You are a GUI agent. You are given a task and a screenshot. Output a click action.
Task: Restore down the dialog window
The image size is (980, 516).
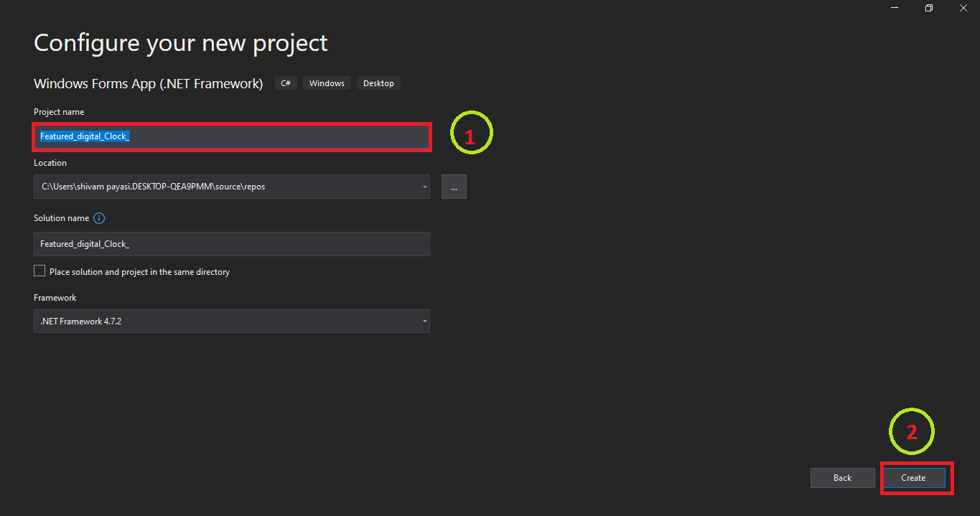928,8
